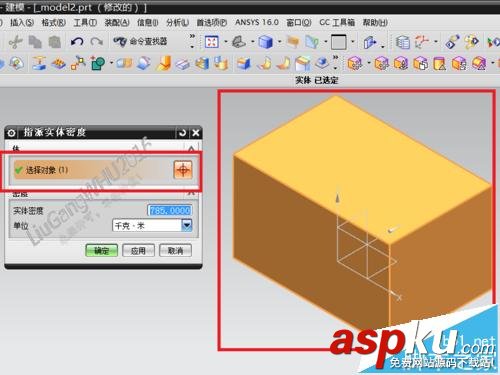Click the blue box with arrow icon

pos(370,42)
